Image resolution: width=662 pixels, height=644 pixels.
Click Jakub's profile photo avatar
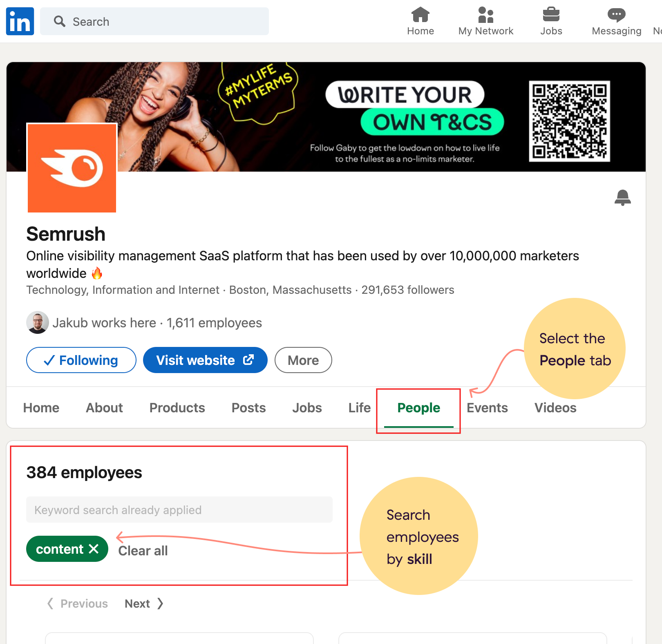click(38, 322)
